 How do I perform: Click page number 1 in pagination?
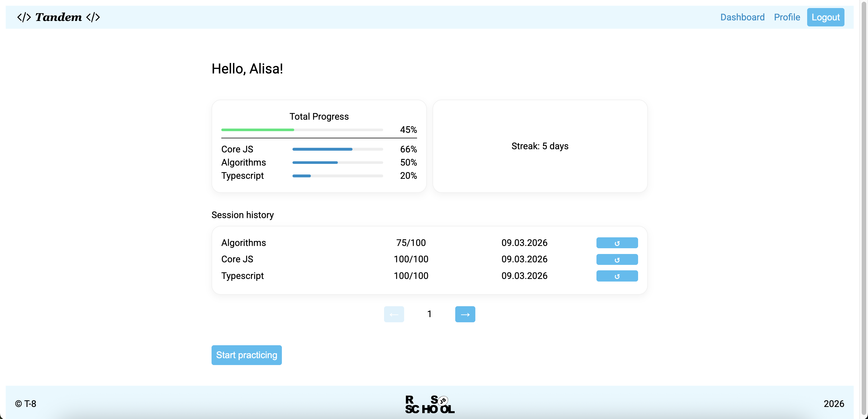[x=429, y=314]
